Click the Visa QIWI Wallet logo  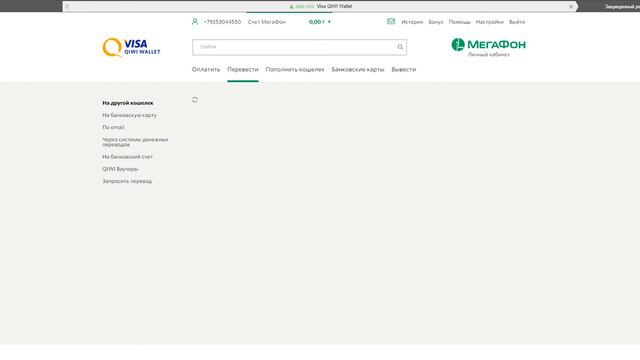[x=131, y=47]
